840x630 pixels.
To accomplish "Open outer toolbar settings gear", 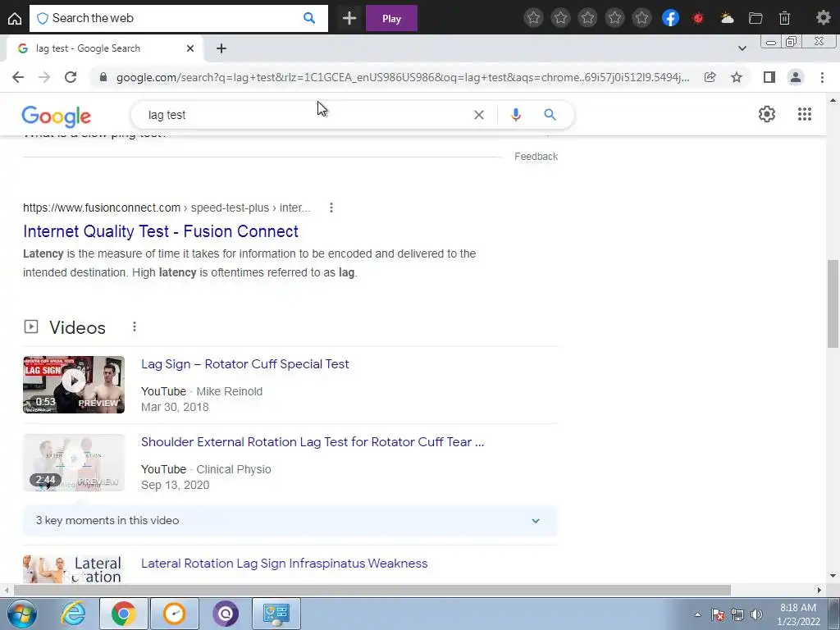I will 824,18.
